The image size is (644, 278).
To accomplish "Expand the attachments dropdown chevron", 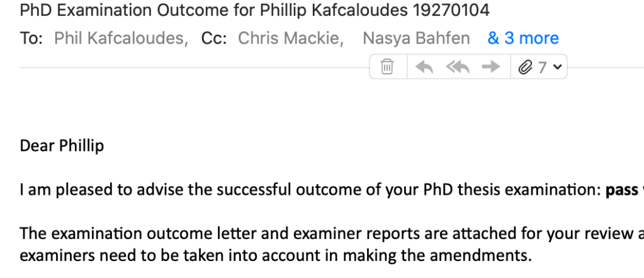I will 557,67.
